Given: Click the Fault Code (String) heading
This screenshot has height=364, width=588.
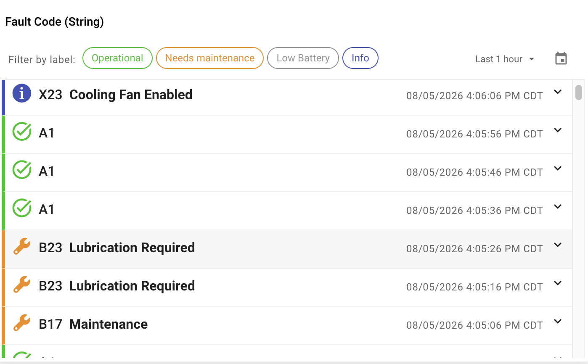Looking at the screenshot, I should coord(55,22).
